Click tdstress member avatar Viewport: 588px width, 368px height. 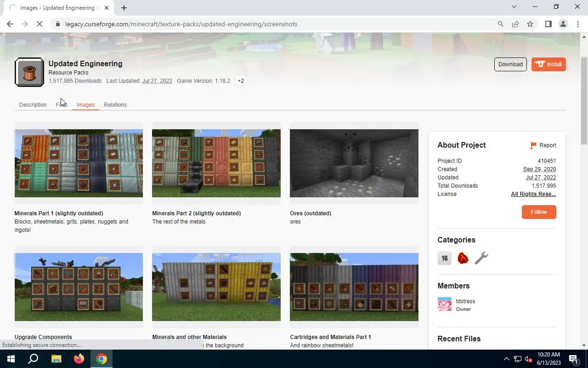point(445,305)
